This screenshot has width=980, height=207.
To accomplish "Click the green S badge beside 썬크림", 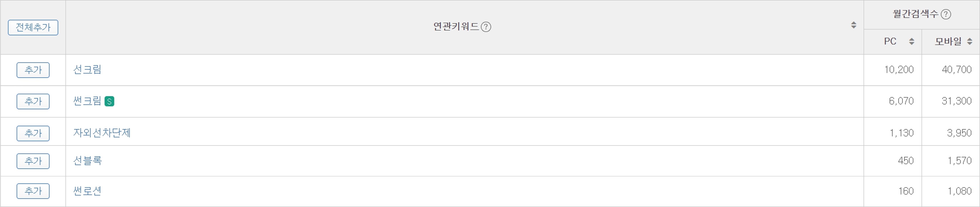I will click(109, 101).
